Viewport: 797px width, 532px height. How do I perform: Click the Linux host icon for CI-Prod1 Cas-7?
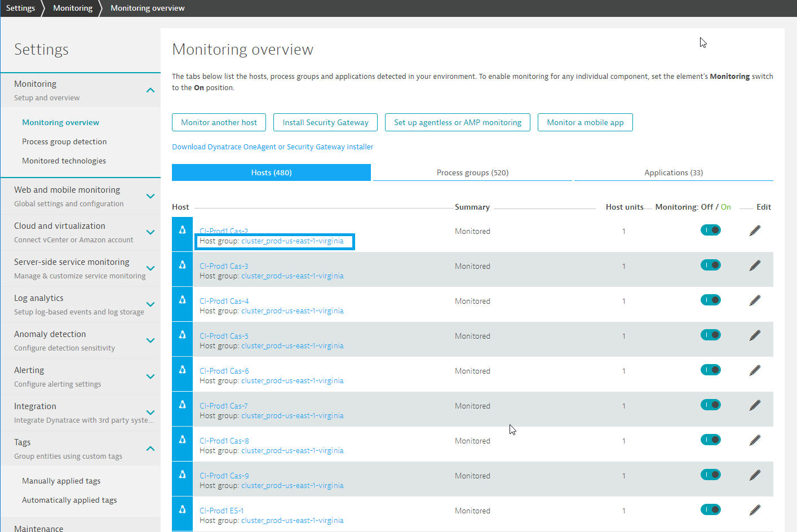pyautogui.click(x=182, y=405)
